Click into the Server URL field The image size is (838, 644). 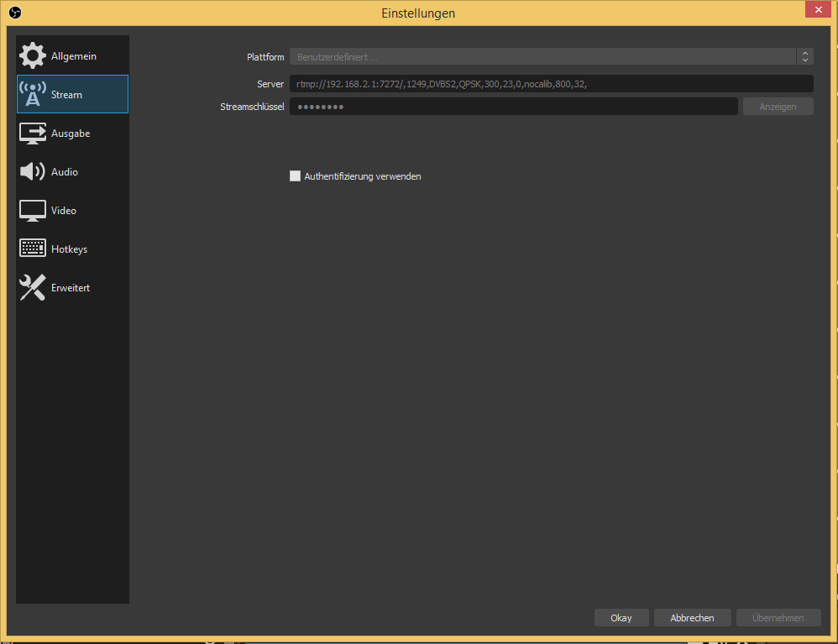click(550, 84)
